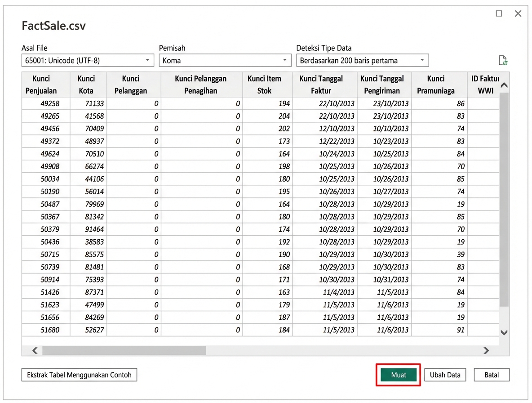The image size is (532, 403).
Task: Open the Deteksi Tipe Data dropdown
Action: coord(421,60)
